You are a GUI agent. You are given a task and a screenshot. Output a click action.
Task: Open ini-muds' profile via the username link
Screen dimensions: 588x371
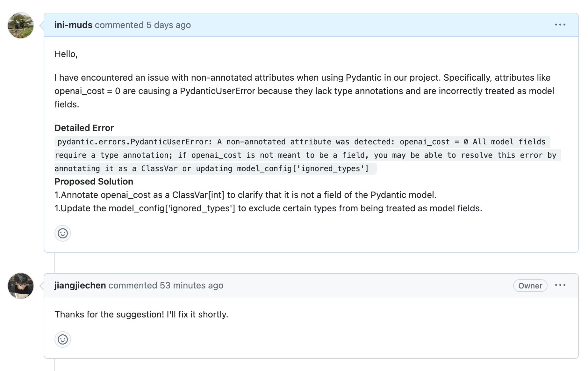(x=73, y=25)
